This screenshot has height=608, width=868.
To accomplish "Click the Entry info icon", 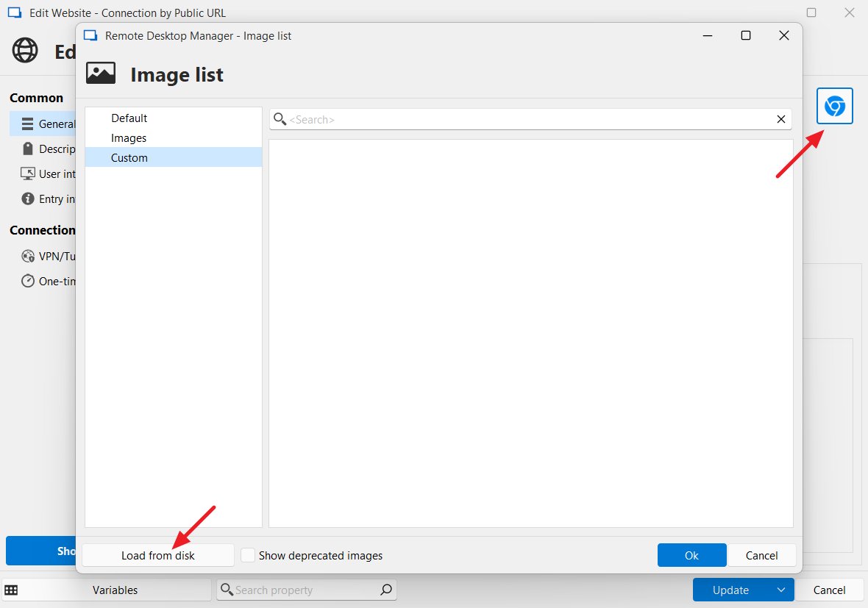I will [28, 199].
